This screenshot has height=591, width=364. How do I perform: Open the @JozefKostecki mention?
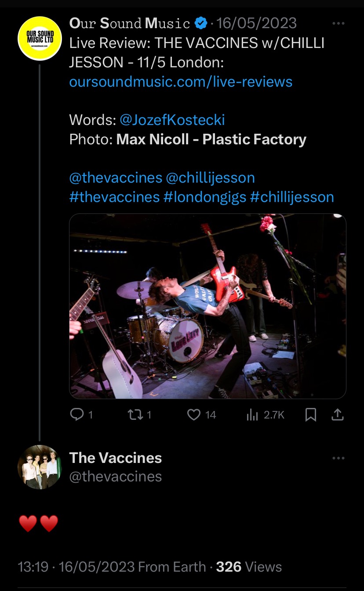[172, 120]
